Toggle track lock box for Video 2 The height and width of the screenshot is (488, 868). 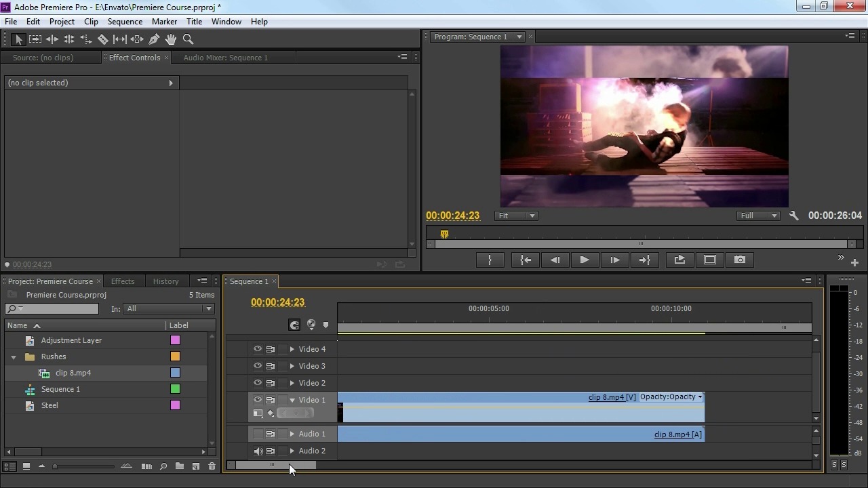coord(283,383)
